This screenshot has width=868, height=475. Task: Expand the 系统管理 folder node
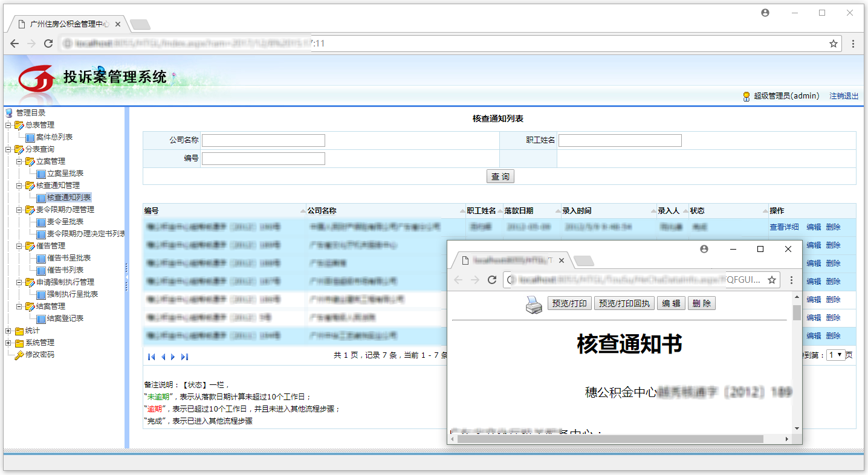point(8,343)
